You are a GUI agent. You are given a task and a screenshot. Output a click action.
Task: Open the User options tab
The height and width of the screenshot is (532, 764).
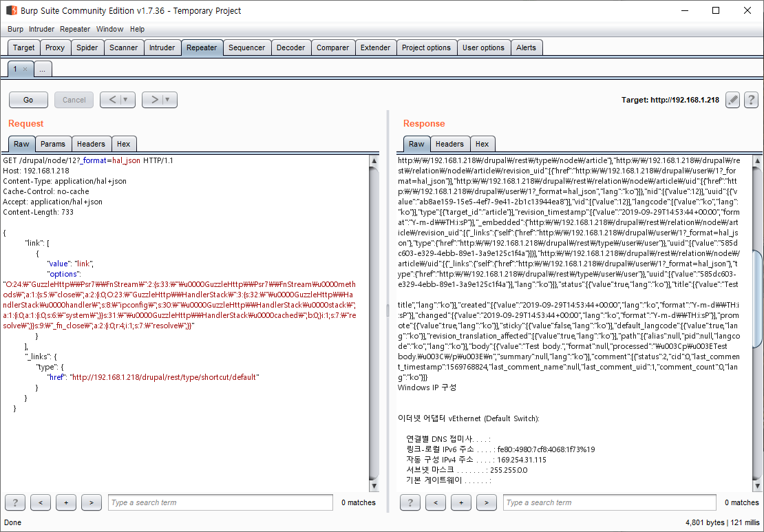[483, 47]
